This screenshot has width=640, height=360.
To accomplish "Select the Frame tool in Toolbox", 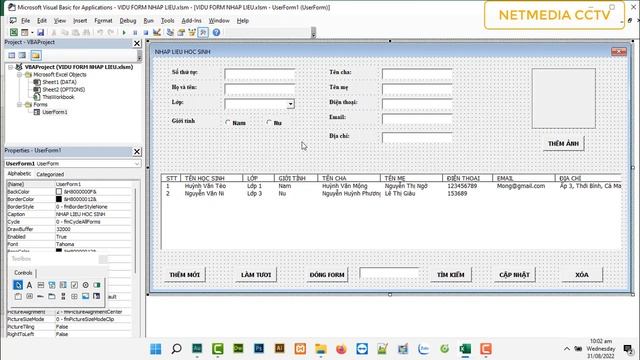I will pyautogui.click(x=18, y=296).
